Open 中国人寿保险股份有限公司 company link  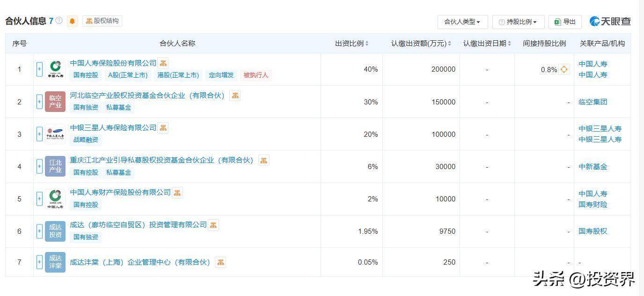coord(113,63)
